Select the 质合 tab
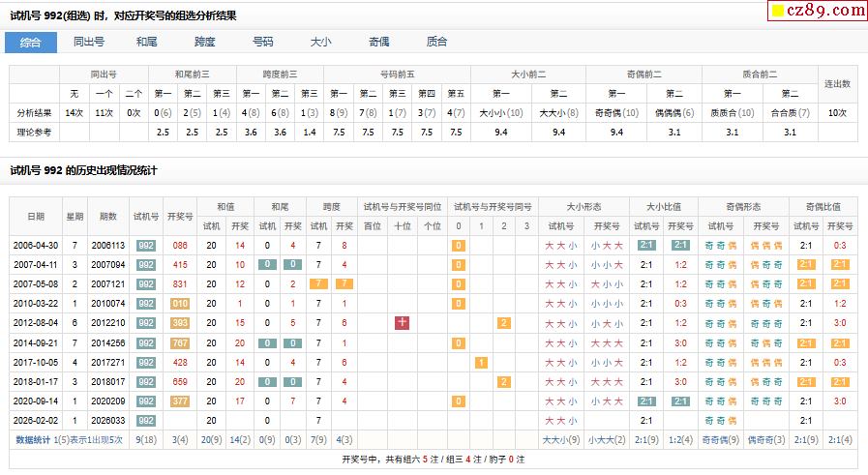Image resolution: width=868 pixels, height=475 pixels. [x=437, y=43]
